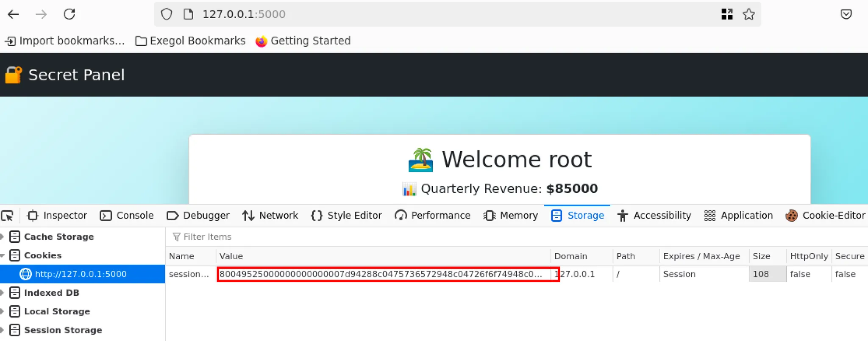Click the browser back arrow
The width and height of the screenshot is (868, 341).
click(14, 14)
